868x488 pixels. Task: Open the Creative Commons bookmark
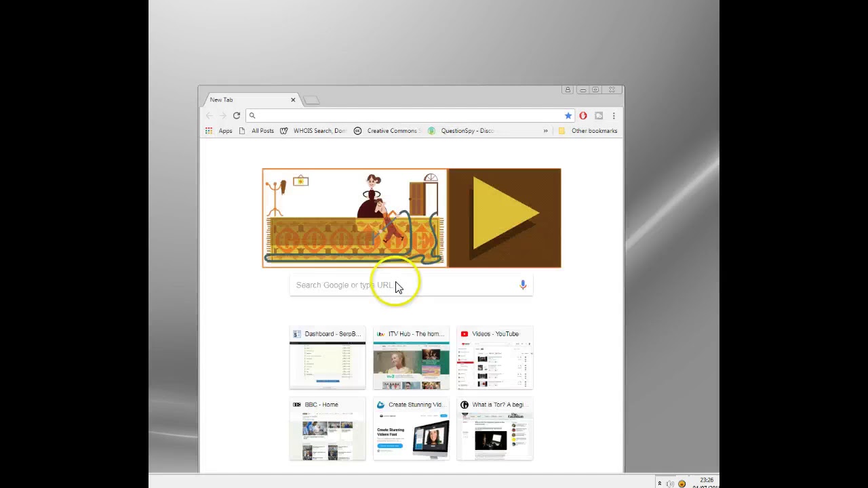tap(387, 131)
